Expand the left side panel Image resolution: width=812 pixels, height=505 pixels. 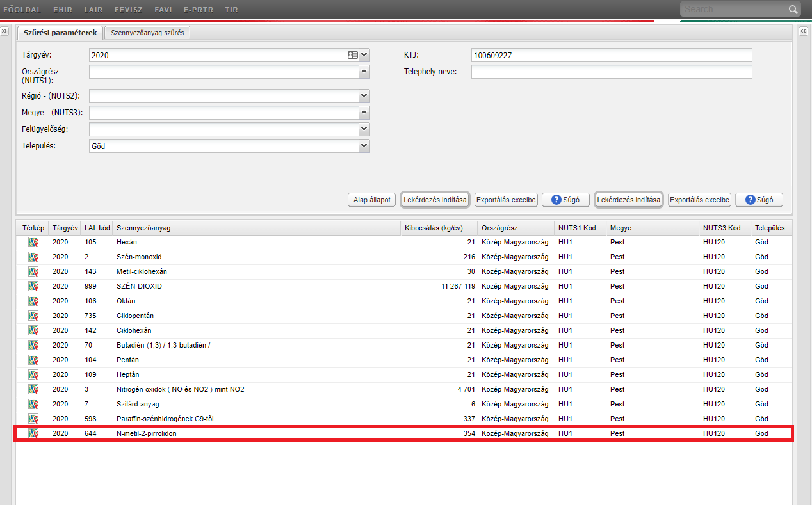(x=4, y=31)
